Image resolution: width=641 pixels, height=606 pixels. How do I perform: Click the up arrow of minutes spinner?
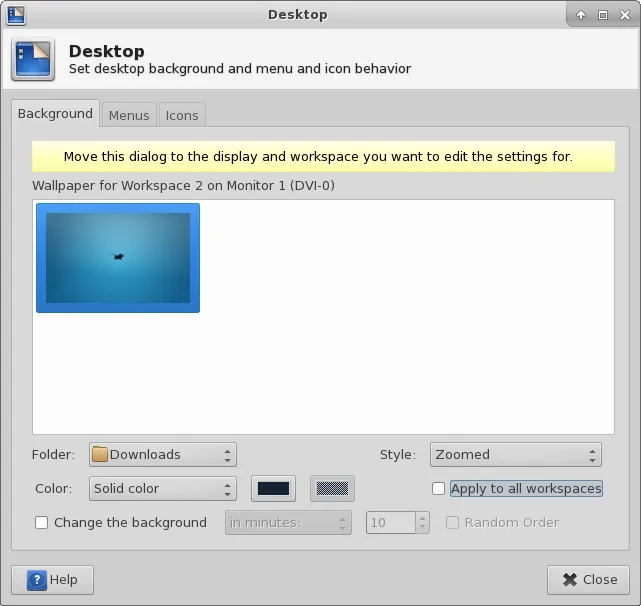point(423,518)
